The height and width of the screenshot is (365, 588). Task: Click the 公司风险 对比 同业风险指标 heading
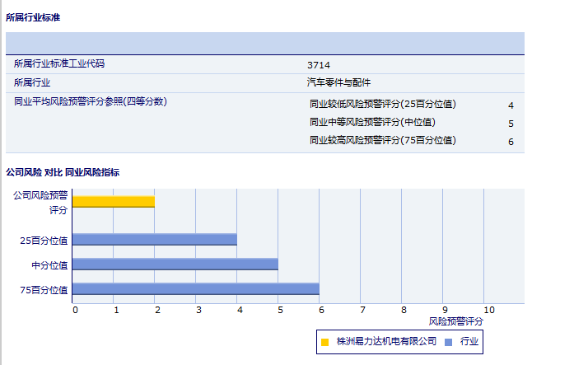63,172
